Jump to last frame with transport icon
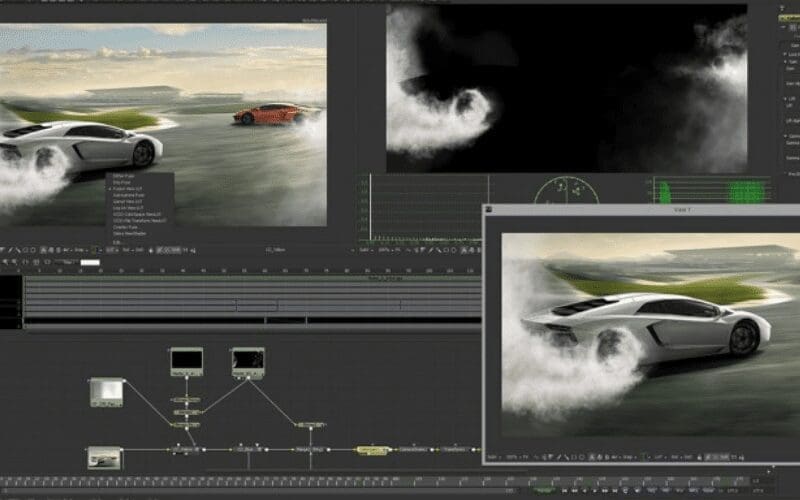The width and height of the screenshot is (800, 500). pos(615,490)
